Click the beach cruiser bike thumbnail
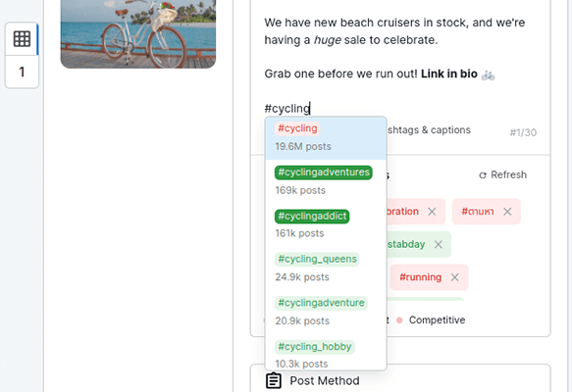Screen dimensions: 572x392 [x=138, y=34]
